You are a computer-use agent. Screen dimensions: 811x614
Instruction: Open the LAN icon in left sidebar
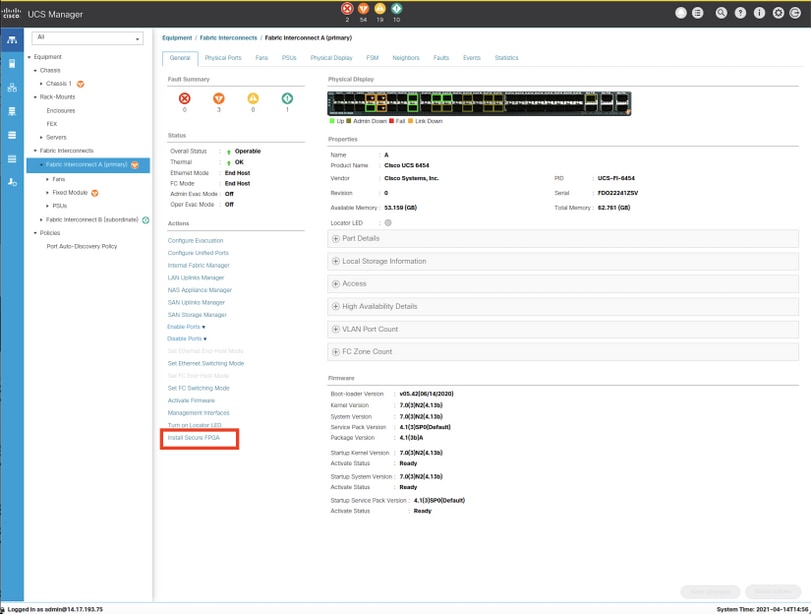(11, 87)
